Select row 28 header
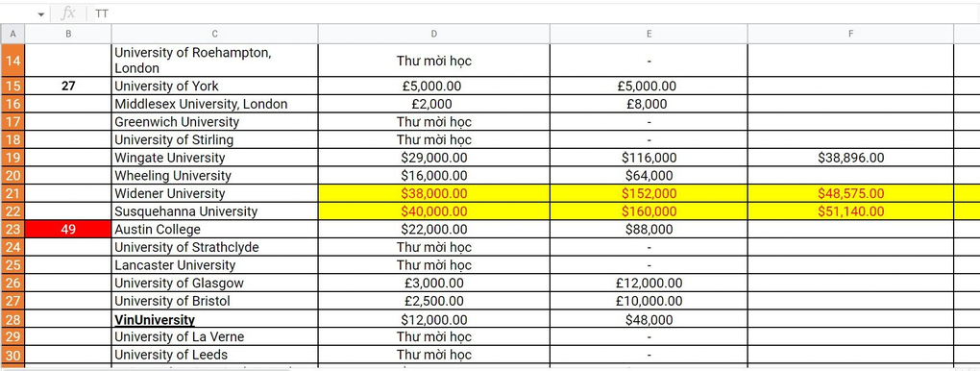 click(x=12, y=320)
